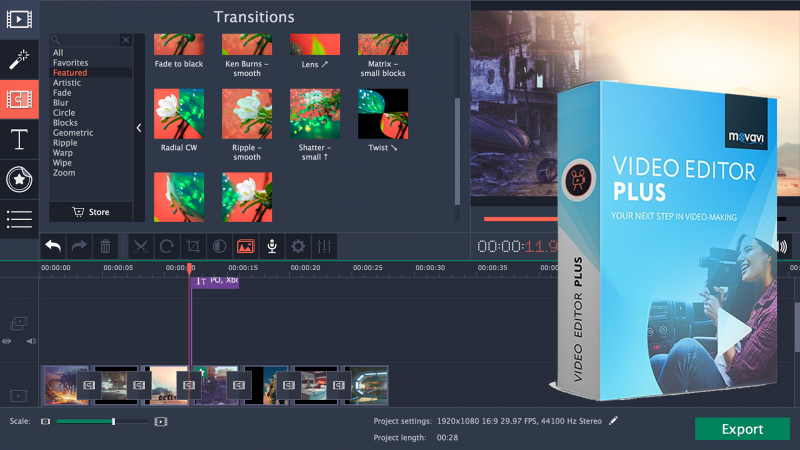Collapse category list with left chevron
The image size is (800, 450).
(x=139, y=128)
